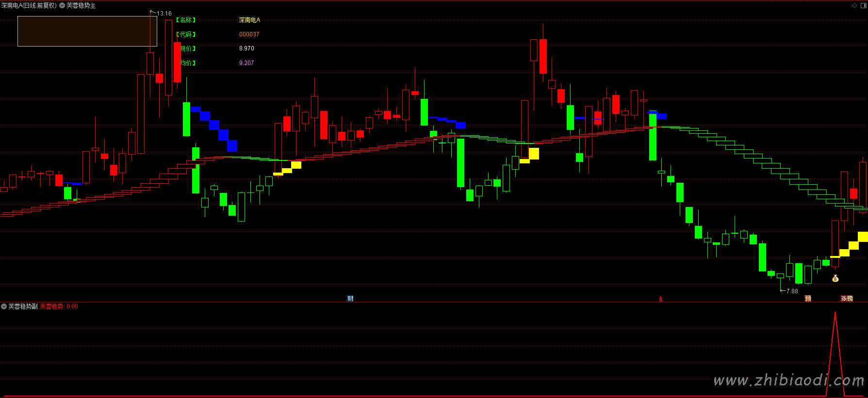The width and height of the screenshot is (868, 398).
Task: Click the 芙蓉稳势主 indicator name
Action: click(81, 5)
